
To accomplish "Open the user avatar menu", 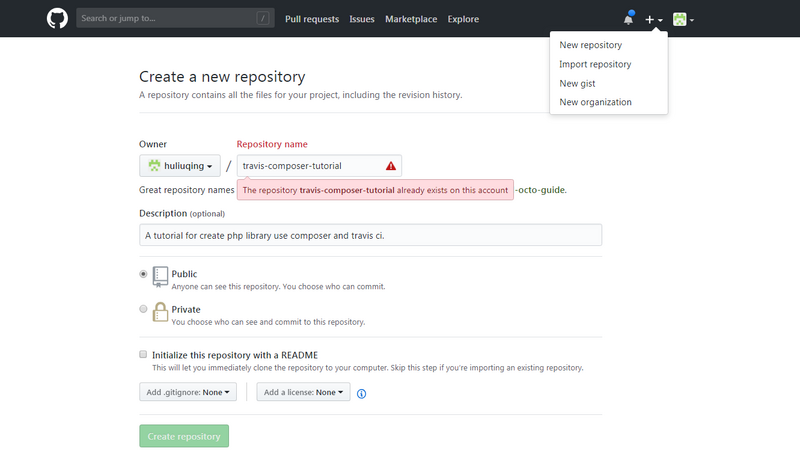I will click(x=683, y=19).
